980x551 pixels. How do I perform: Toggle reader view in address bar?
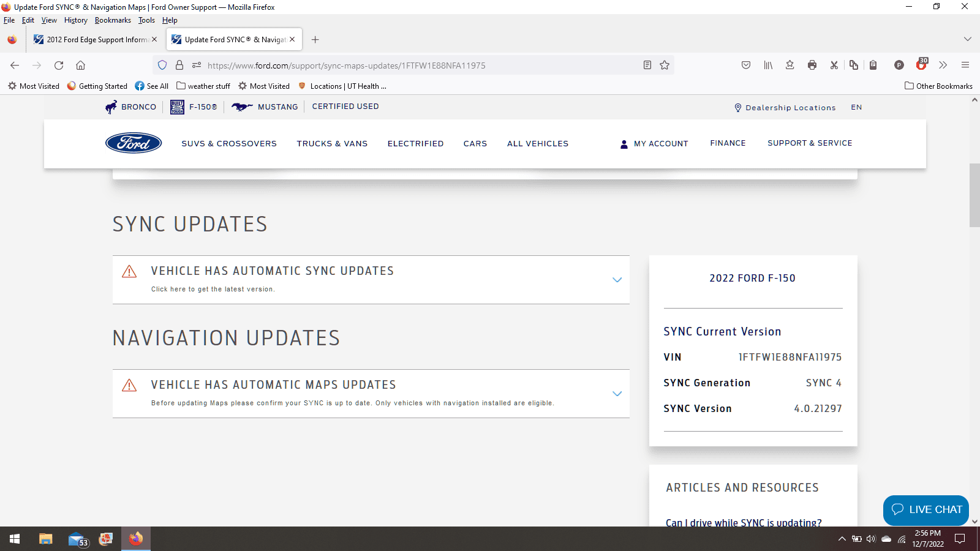point(647,66)
